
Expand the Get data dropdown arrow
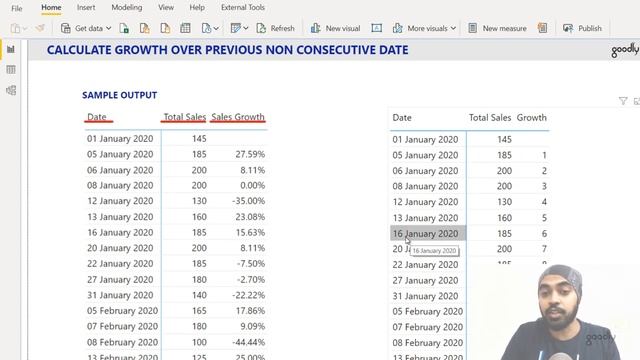(109, 28)
